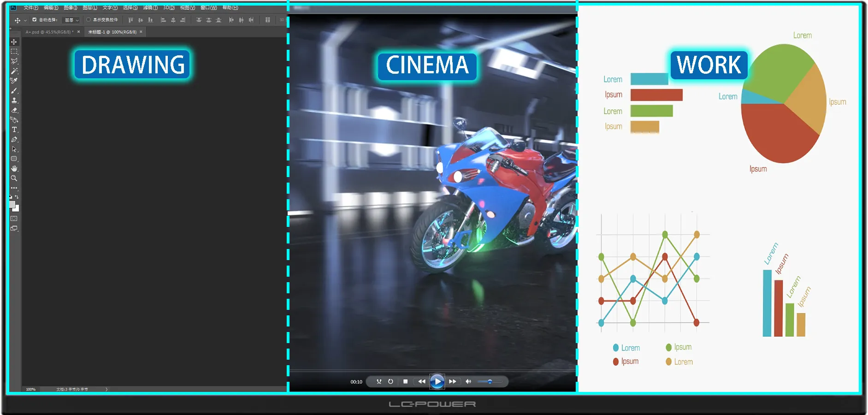Enable the 显示变换控件 checkbox
This screenshot has width=868, height=415.
89,20
